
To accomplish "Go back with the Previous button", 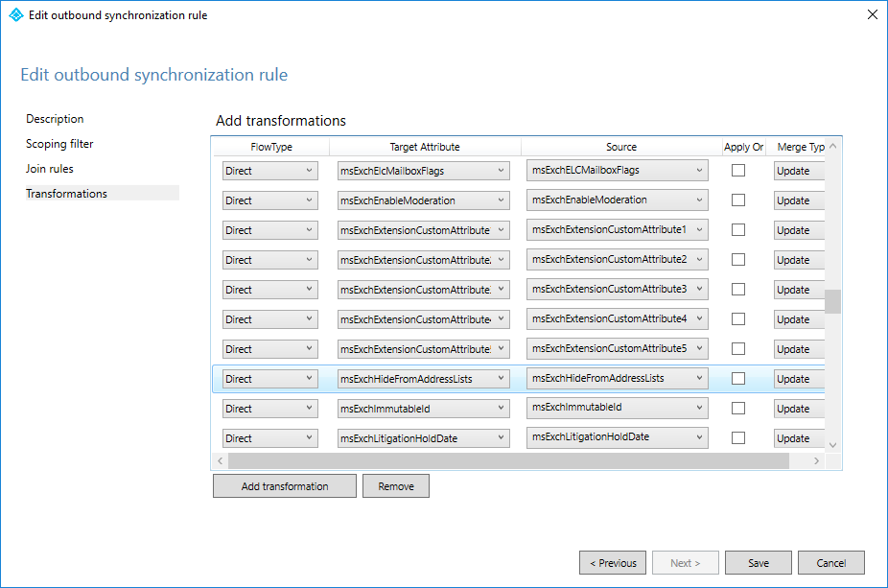I will tap(613, 563).
